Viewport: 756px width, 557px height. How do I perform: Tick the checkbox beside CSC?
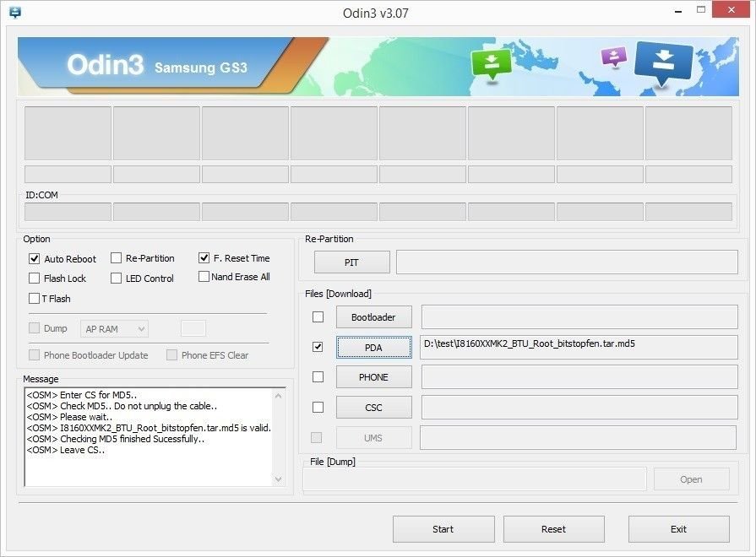pos(318,407)
